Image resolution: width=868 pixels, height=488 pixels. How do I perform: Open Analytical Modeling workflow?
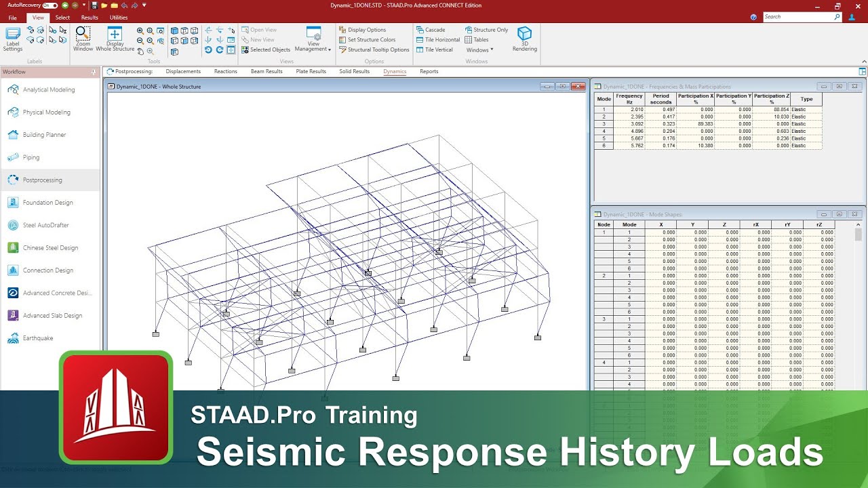coord(50,89)
